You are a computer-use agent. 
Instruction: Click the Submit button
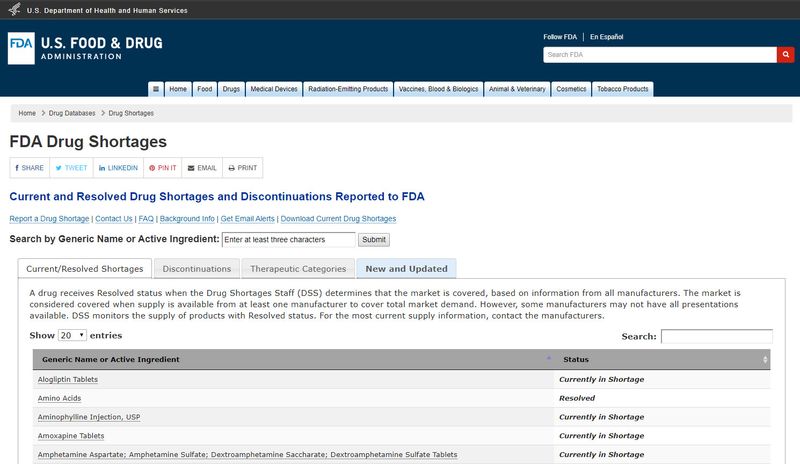tap(374, 239)
